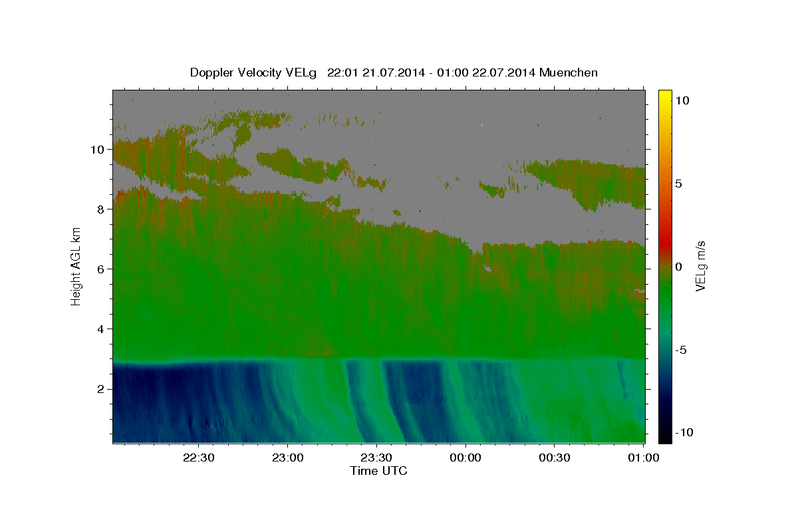Click the 'Time UTC' axis label

tap(378, 471)
